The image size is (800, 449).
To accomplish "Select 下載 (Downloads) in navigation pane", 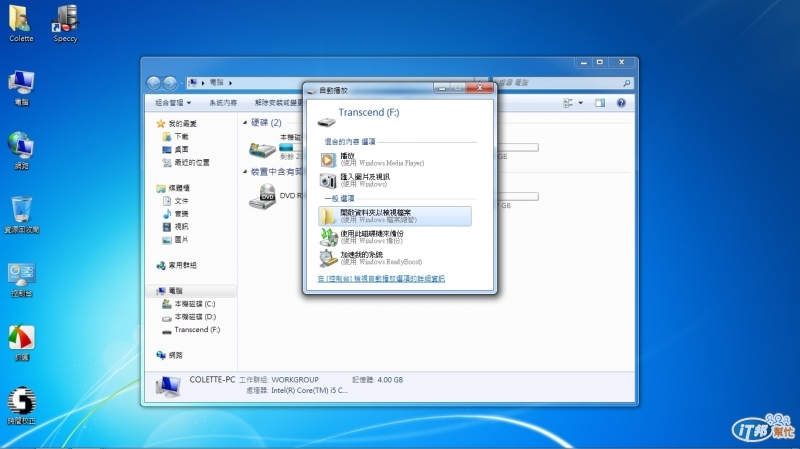I will 175,137.
